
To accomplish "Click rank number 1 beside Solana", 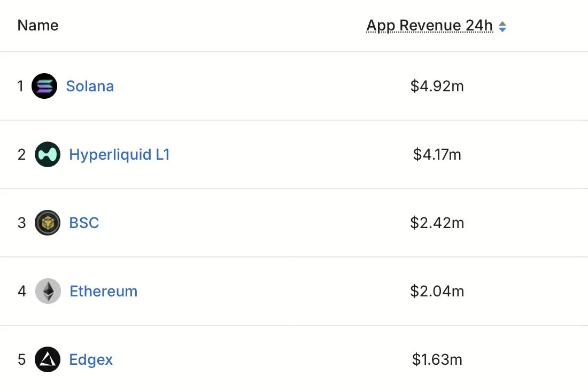I will (x=20, y=86).
